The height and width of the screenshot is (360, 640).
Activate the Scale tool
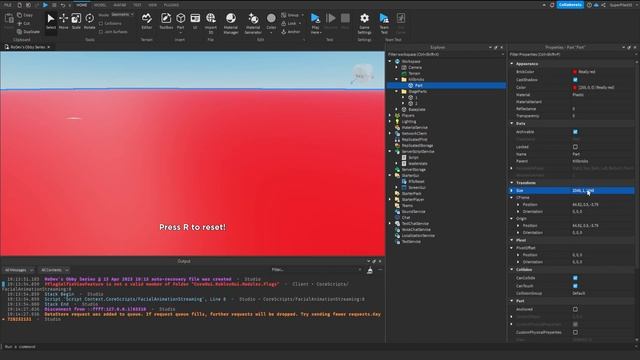tap(76, 21)
